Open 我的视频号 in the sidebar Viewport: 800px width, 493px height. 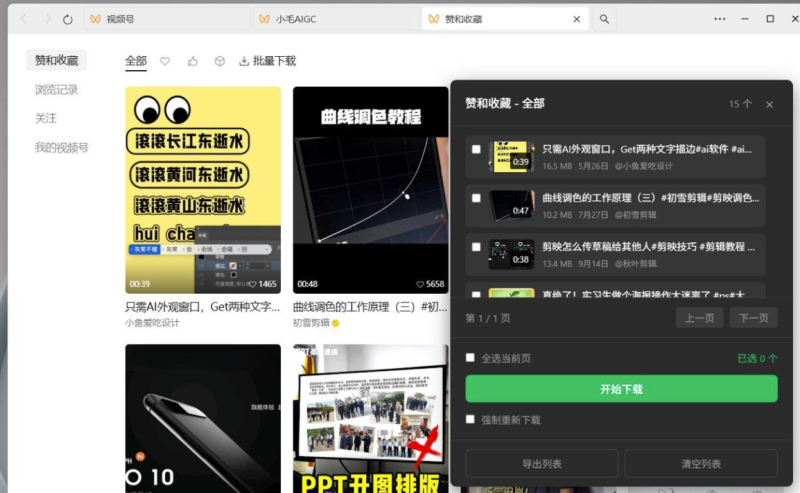click(x=62, y=147)
